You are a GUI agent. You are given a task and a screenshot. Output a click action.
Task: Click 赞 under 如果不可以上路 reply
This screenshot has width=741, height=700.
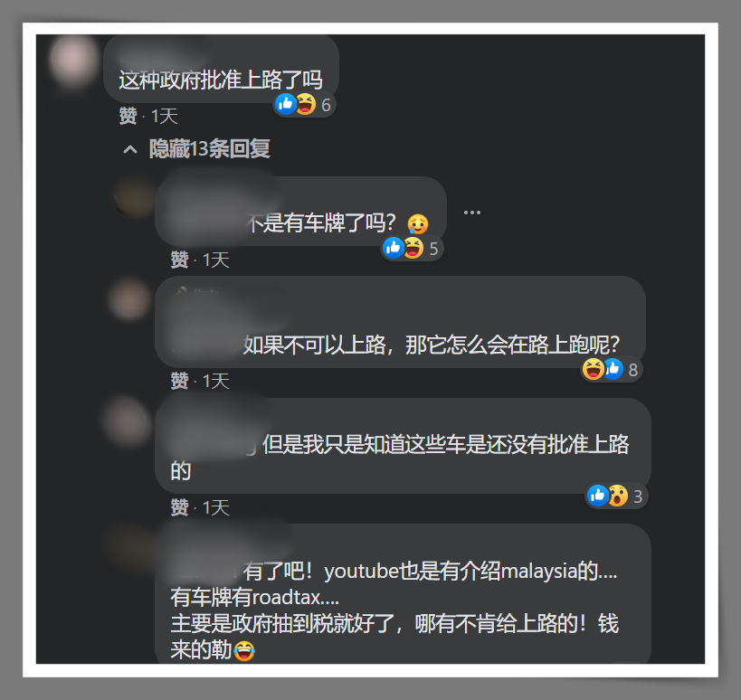179,381
